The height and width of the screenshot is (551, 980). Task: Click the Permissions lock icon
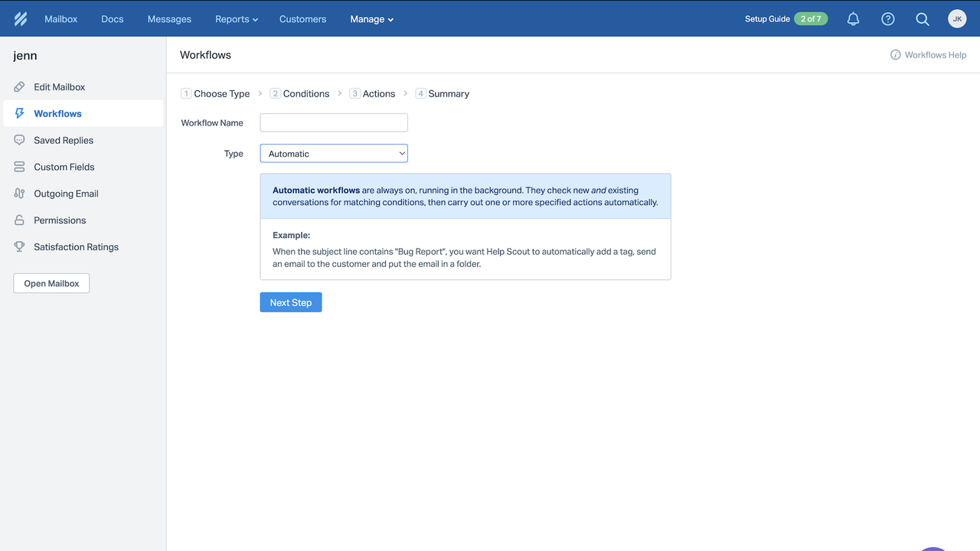click(20, 220)
